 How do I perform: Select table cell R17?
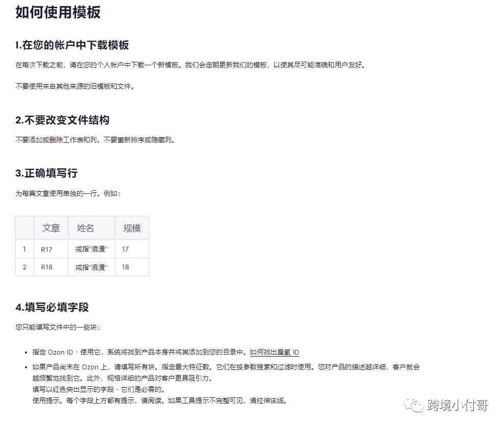coord(51,249)
